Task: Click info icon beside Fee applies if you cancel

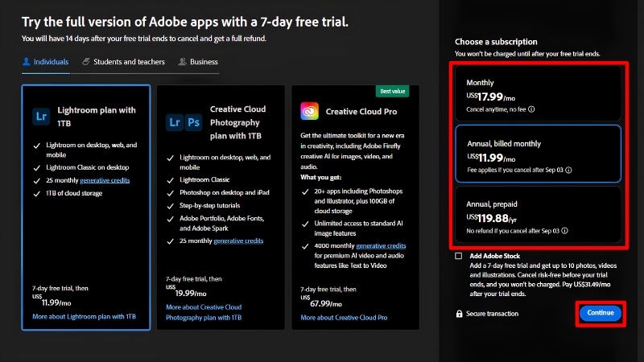Action: [x=568, y=170]
